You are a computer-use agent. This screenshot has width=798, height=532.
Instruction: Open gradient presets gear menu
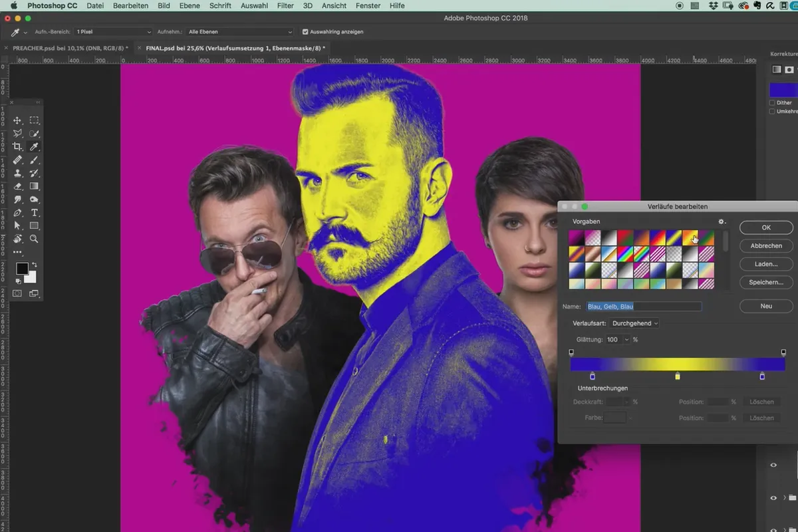point(722,221)
